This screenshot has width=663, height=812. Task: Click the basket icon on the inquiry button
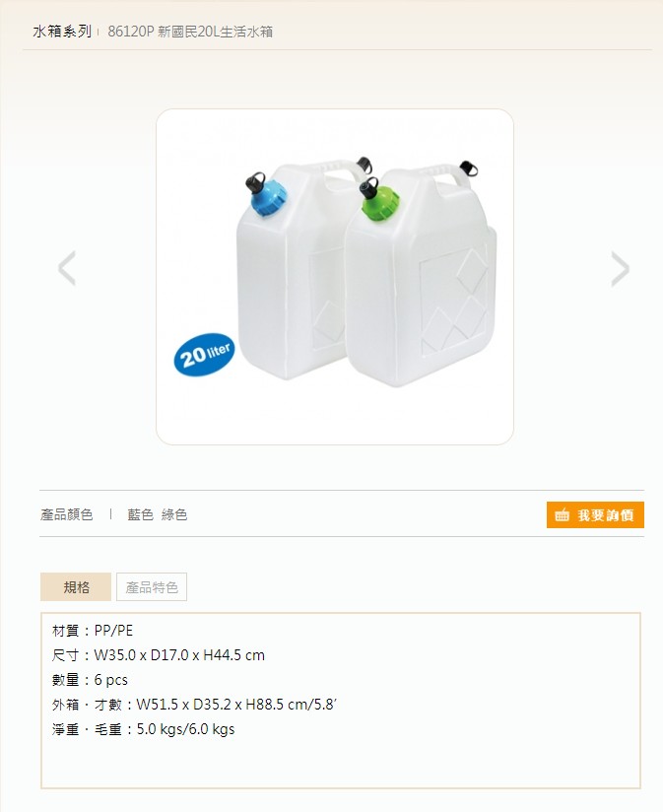563,515
